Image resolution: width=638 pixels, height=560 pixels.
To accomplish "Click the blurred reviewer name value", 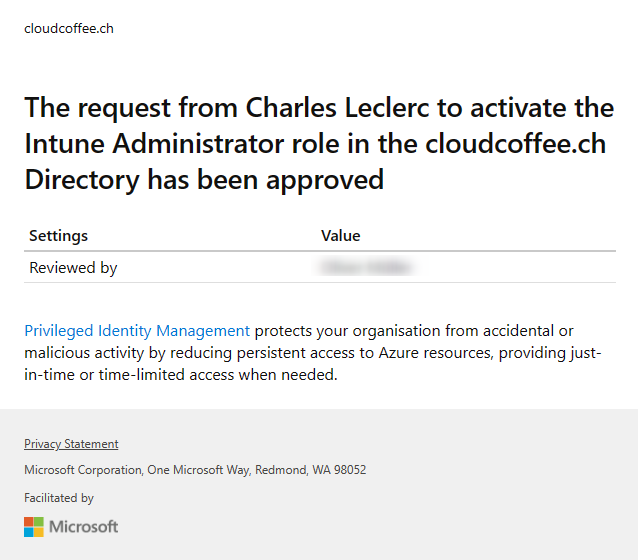I will coord(366,268).
